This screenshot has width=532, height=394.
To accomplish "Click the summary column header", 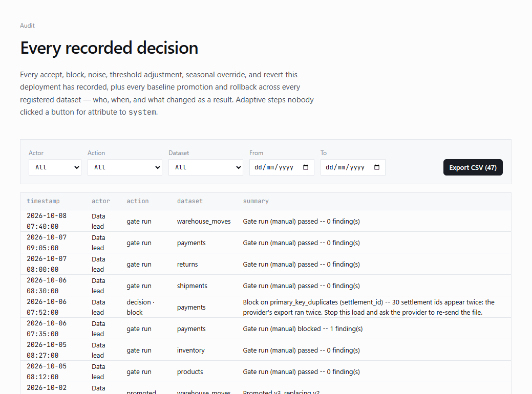I will coord(256,201).
